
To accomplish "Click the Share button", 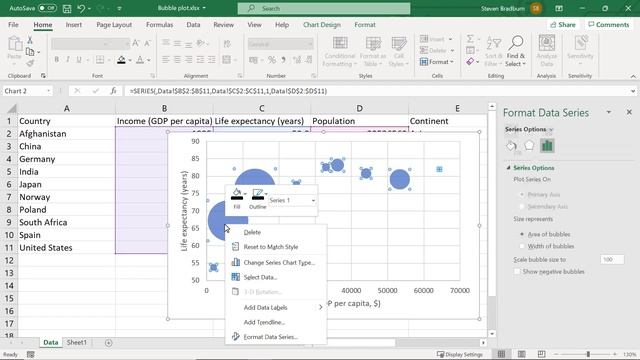I will pos(563,25).
